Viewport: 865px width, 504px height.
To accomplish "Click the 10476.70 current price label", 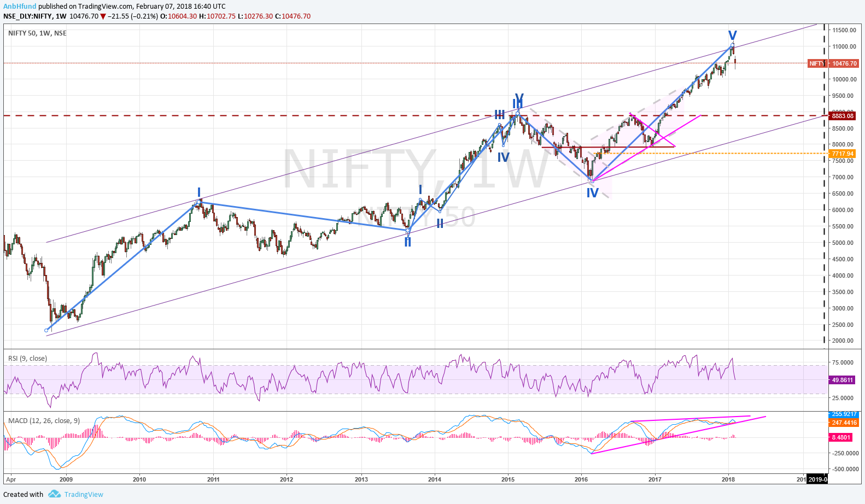I will pyautogui.click(x=844, y=63).
